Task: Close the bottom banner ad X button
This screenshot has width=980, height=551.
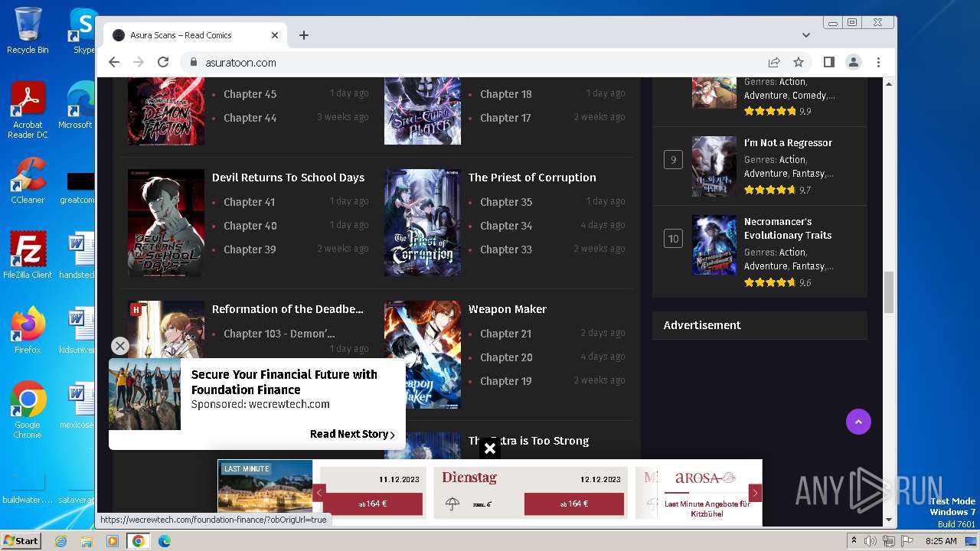Action: coord(490,448)
